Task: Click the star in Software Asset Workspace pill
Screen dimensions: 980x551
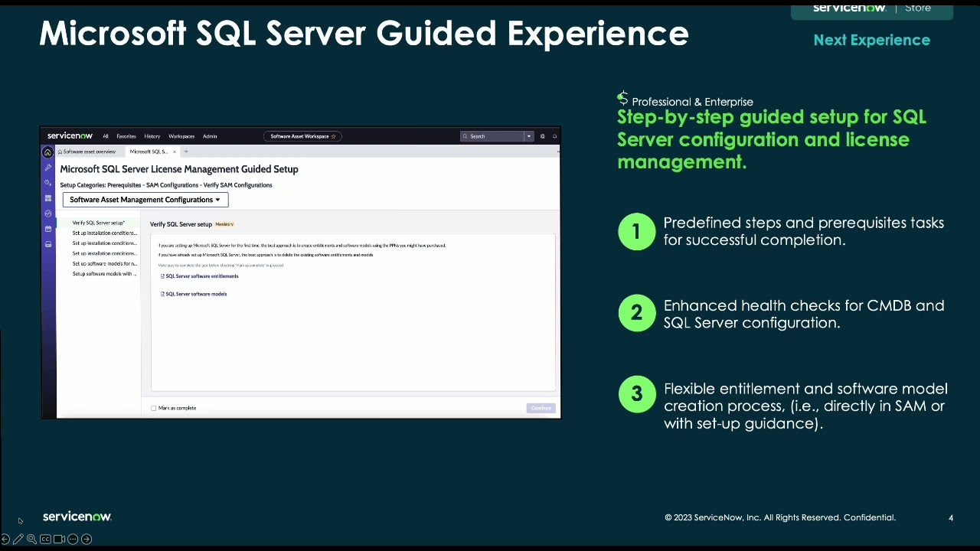Action: point(333,136)
